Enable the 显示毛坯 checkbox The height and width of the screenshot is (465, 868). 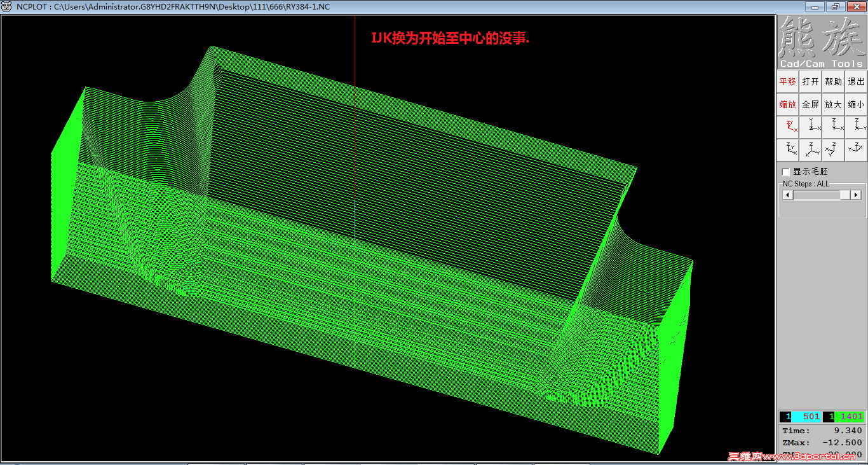pyautogui.click(x=786, y=172)
